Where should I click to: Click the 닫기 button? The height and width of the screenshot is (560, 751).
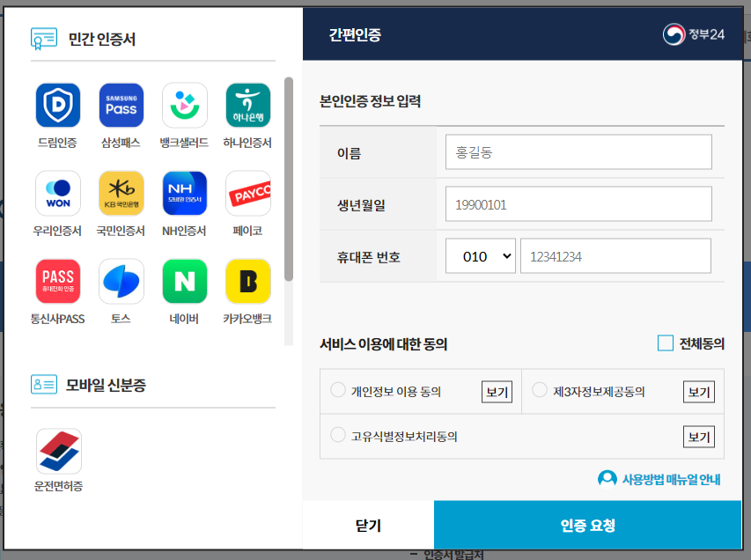(x=368, y=525)
